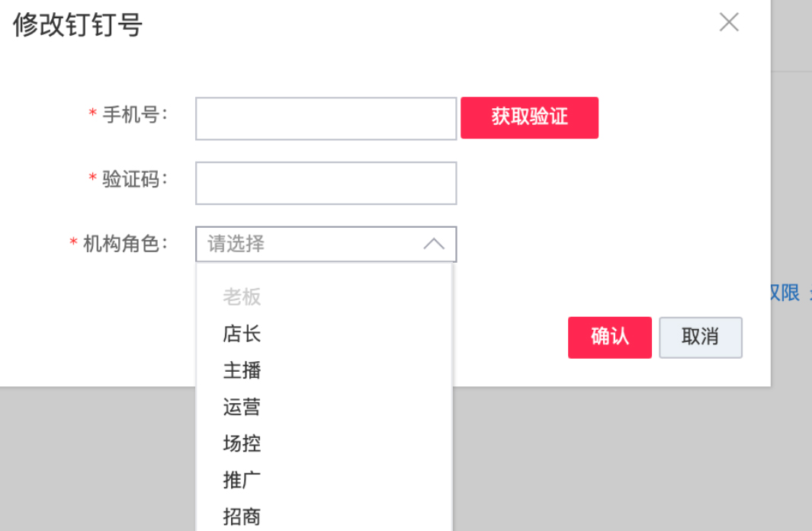Click inside the 验证码 field

[326, 183]
